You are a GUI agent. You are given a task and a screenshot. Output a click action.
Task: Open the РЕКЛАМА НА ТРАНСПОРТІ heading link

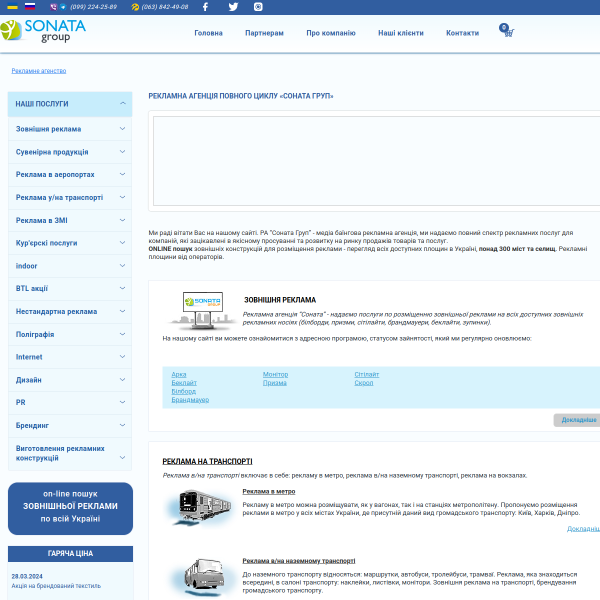(x=207, y=461)
